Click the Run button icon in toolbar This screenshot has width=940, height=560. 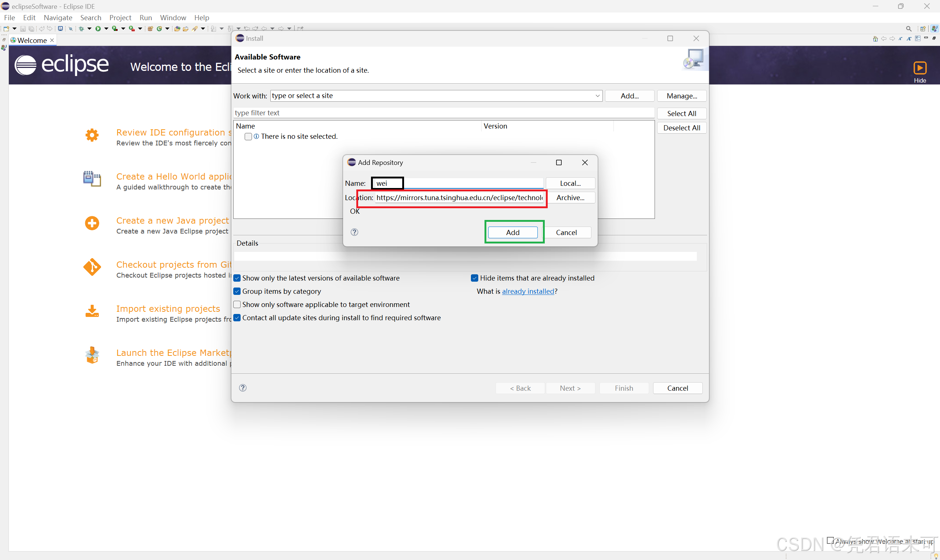pyautogui.click(x=98, y=28)
